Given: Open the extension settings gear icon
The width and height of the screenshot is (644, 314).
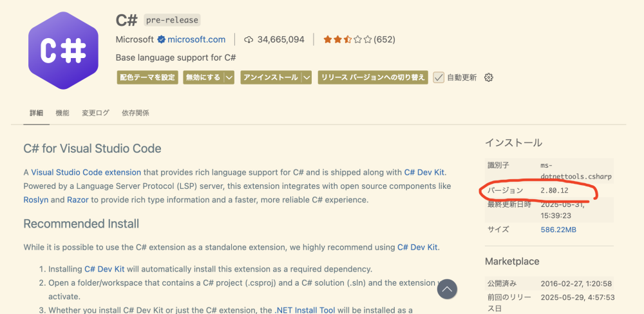Looking at the screenshot, I should [x=488, y=77].
